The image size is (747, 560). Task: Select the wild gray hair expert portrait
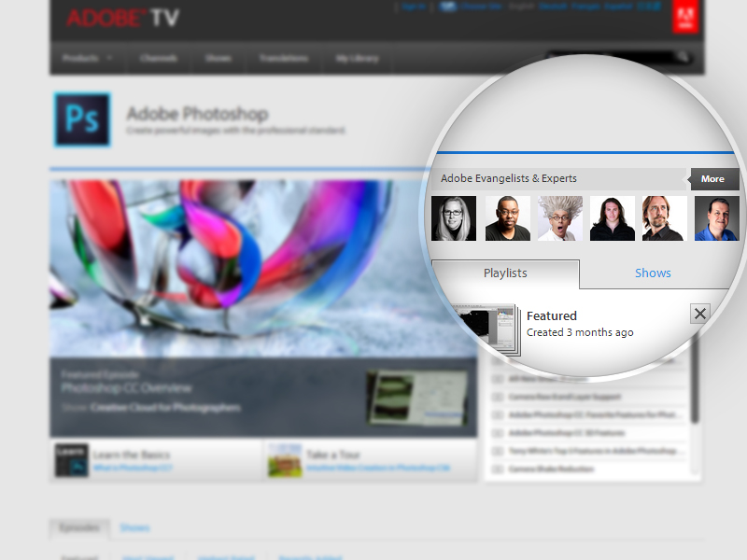[x=559, y=218]
